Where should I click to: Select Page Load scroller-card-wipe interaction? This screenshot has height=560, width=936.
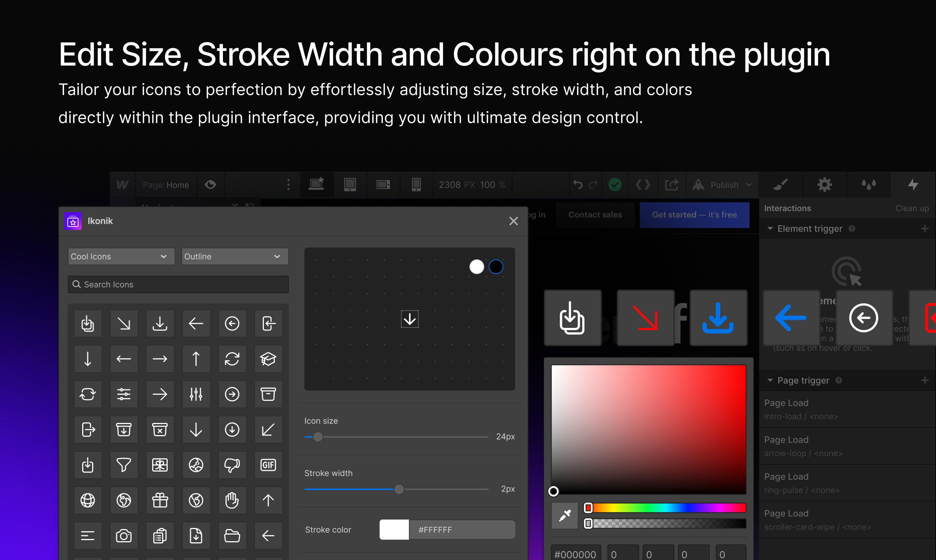point(847,520)
